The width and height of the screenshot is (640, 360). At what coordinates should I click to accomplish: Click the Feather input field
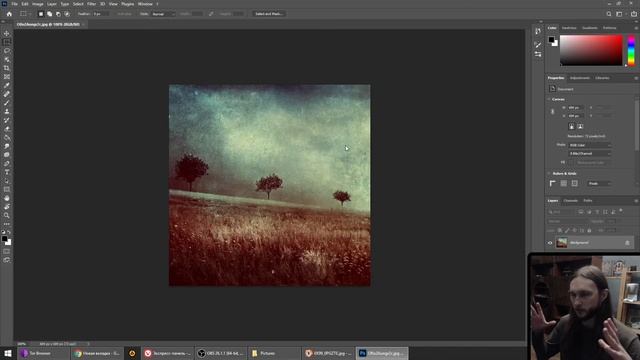coord(100,14)
